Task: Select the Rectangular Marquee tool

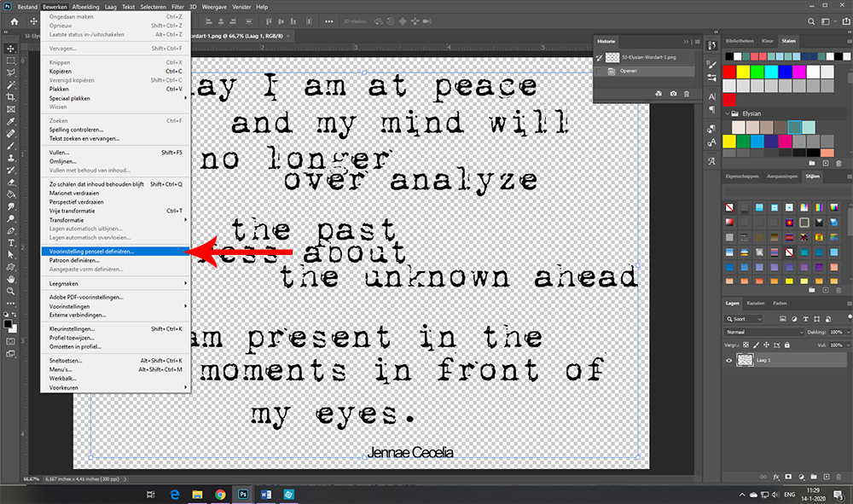Action: point(10,61)
